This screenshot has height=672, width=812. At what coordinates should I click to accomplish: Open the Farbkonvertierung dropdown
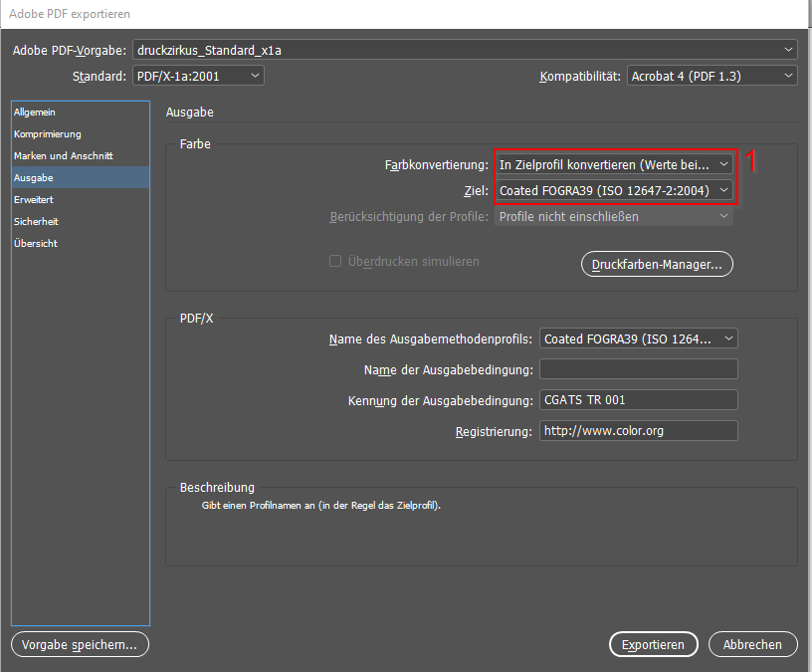pyautogui.click(x=614, y=164)
